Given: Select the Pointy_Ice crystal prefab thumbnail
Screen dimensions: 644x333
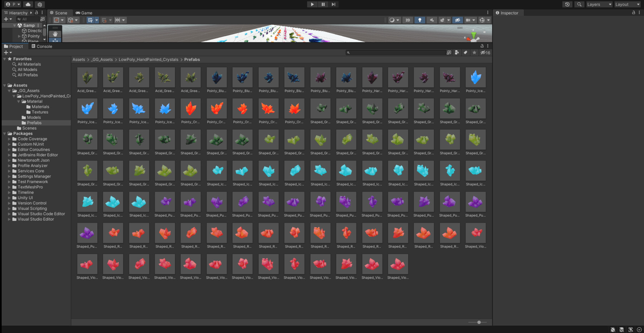Looking at the screenshot, I should tap(475, 77).
